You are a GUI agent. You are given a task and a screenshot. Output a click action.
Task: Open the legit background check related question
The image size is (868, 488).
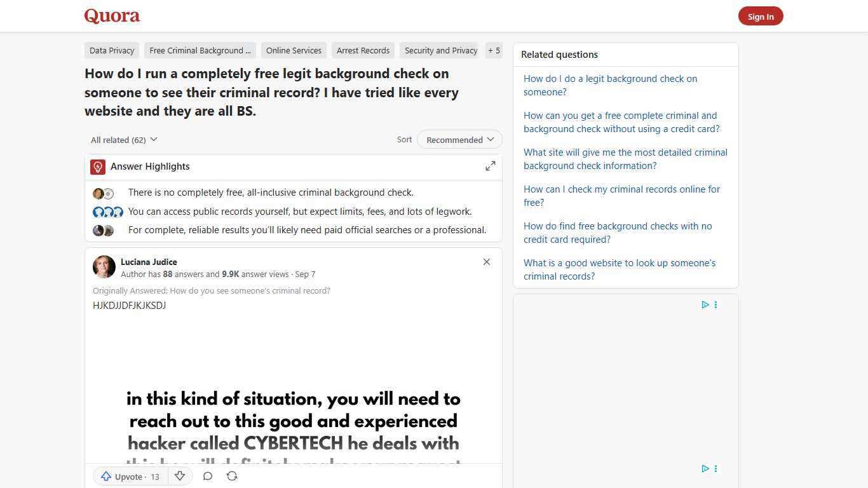[x=610, y=85]
